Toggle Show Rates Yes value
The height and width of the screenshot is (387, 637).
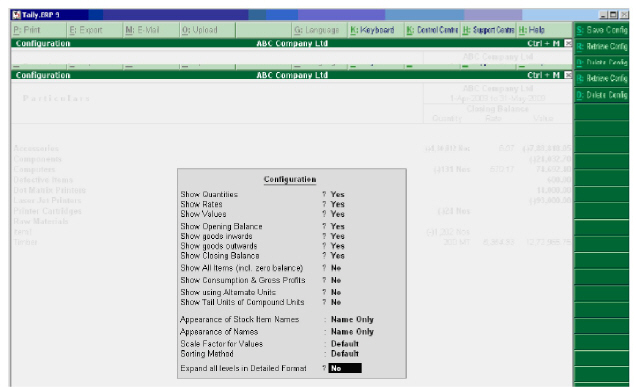tap(337, 204)
